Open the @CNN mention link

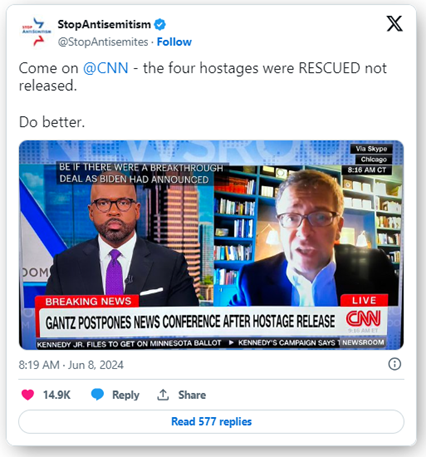(x=105, y=68)
